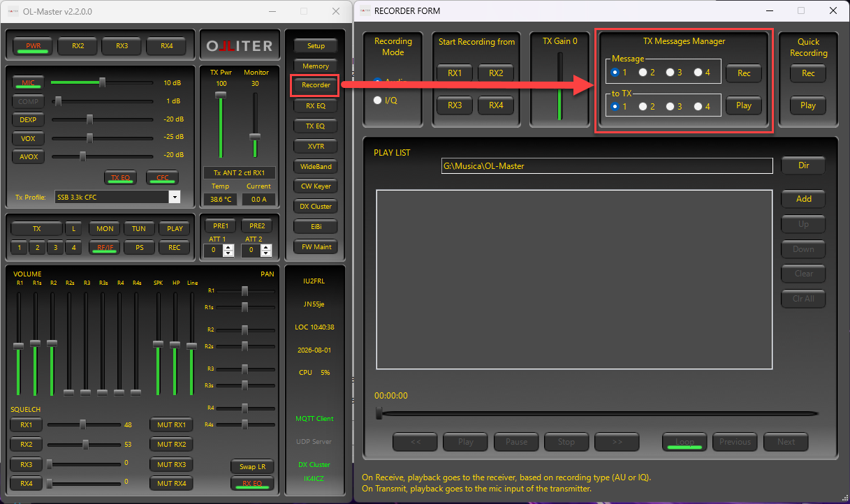Image resolution: width=850 pixels, height=504 pixels.
Task: Choose Message 3 radio button
Action: click(670, 72)
